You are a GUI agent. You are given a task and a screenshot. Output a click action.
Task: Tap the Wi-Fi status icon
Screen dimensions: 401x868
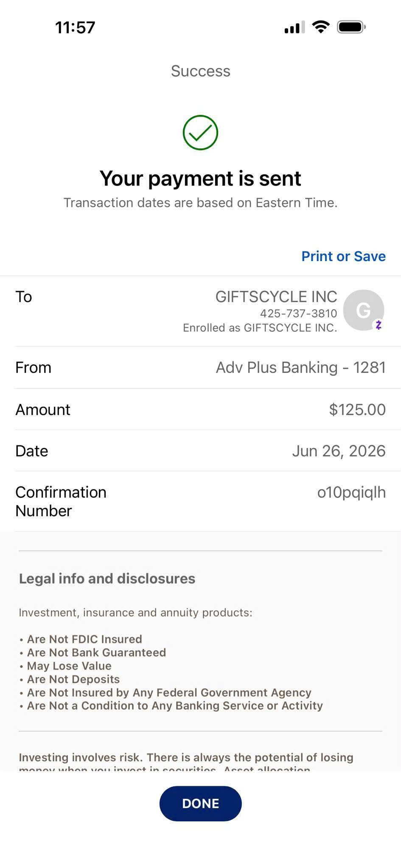(x=321, y=27)
